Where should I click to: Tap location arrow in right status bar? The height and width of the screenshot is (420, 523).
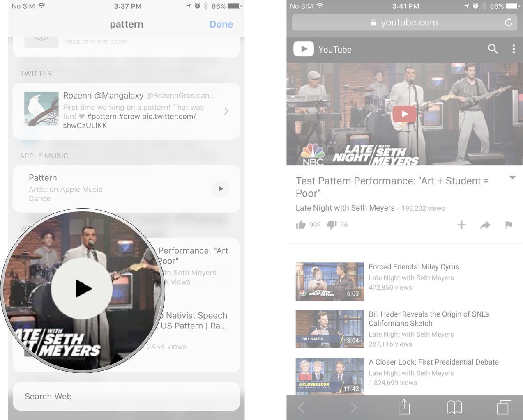[x=466, y=6]
